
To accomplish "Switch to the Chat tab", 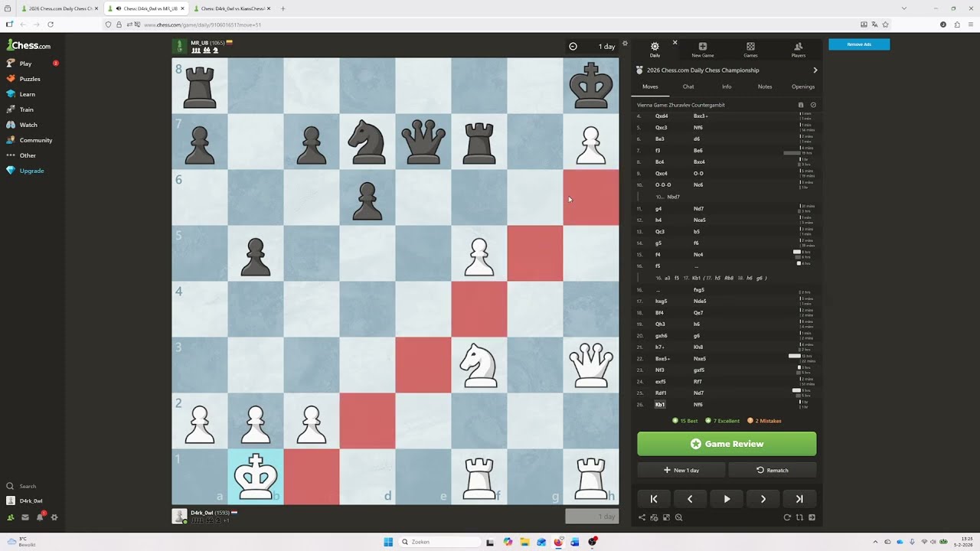I will [688, 86].
